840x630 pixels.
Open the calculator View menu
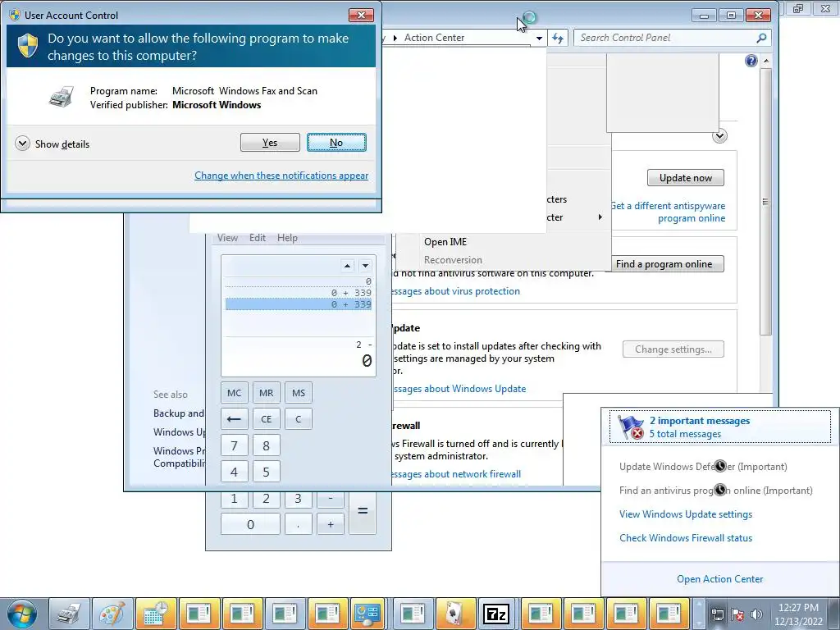click(x=227, y=237)
